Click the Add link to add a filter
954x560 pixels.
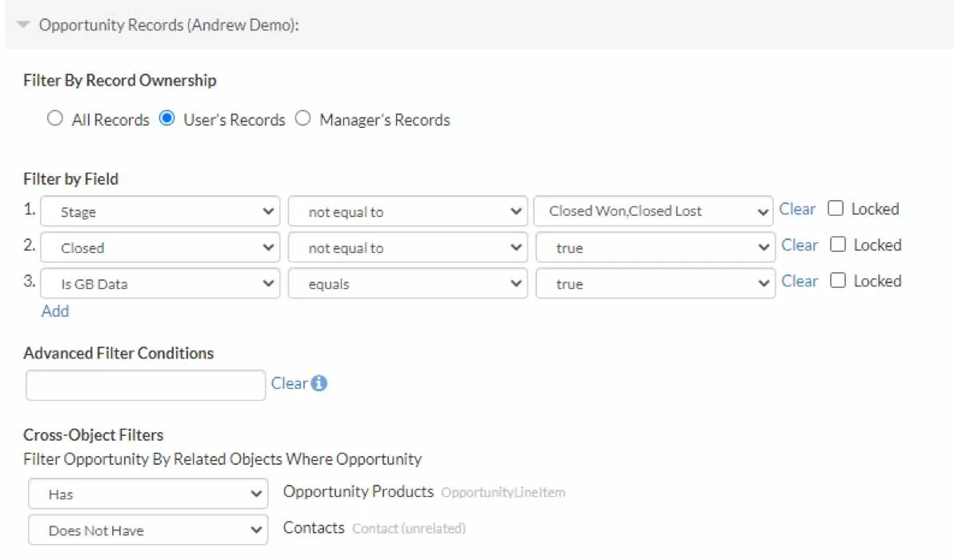click(54, 311)
